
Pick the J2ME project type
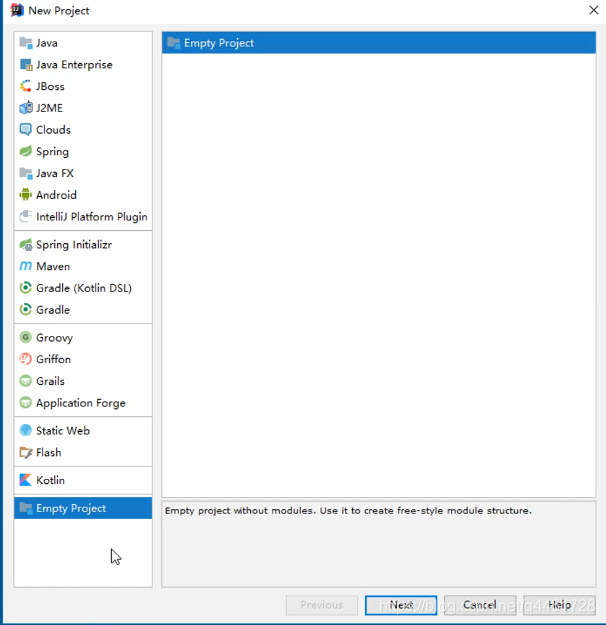pos(83,108)
